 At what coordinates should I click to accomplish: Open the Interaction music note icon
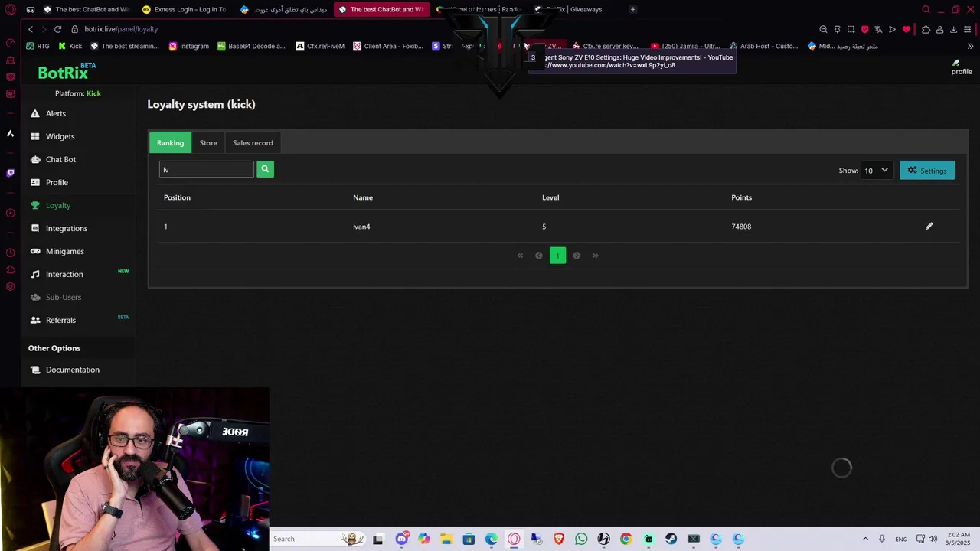[34, 274]
